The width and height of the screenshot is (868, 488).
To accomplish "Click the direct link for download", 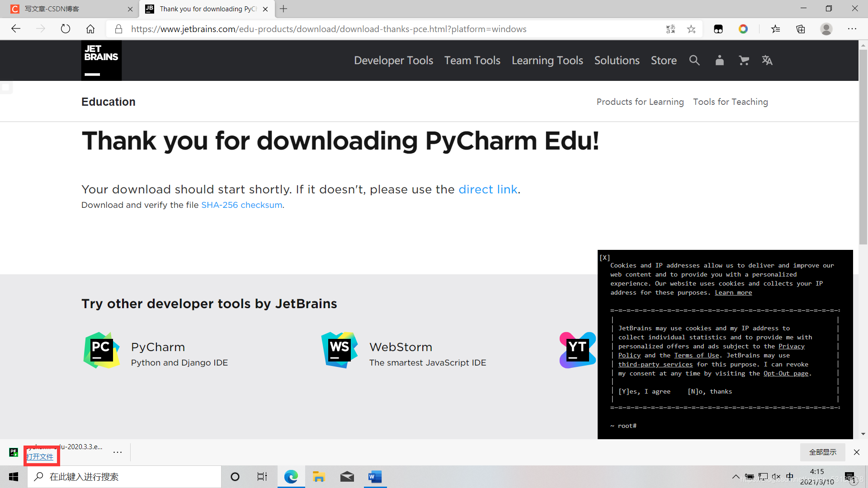I will pos(488,189).
